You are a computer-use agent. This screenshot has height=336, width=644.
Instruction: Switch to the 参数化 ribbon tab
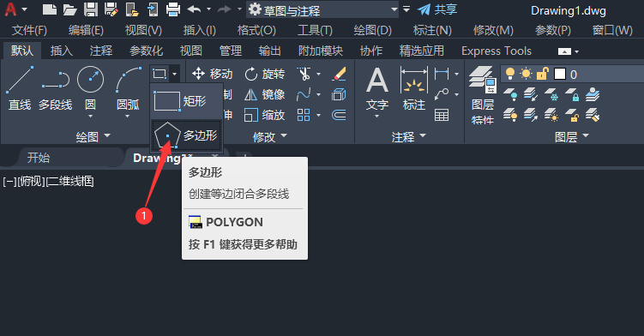pos(147,51)
